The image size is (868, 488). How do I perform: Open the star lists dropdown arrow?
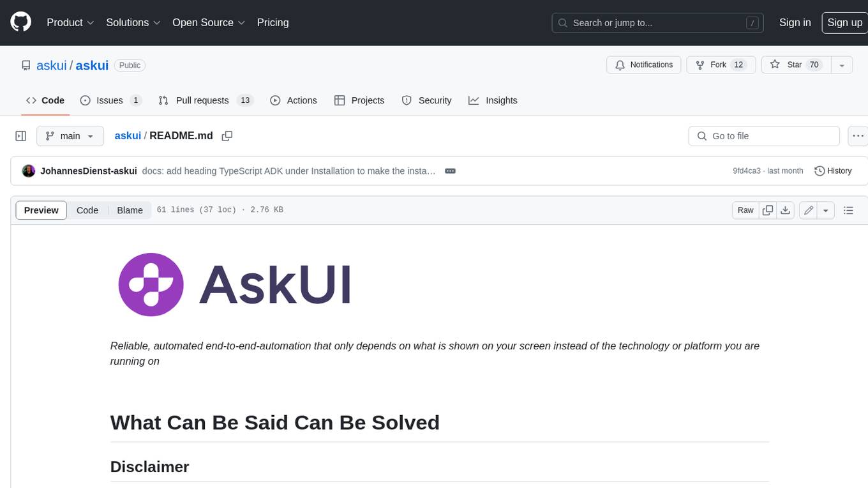(841, 65)
